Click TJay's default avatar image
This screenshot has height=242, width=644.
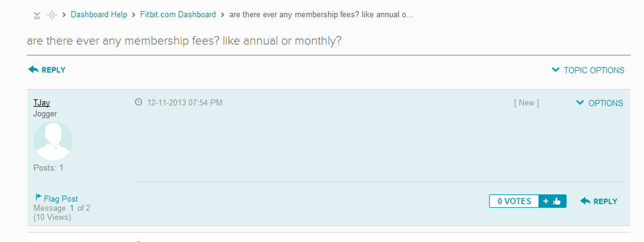point(53,141)
